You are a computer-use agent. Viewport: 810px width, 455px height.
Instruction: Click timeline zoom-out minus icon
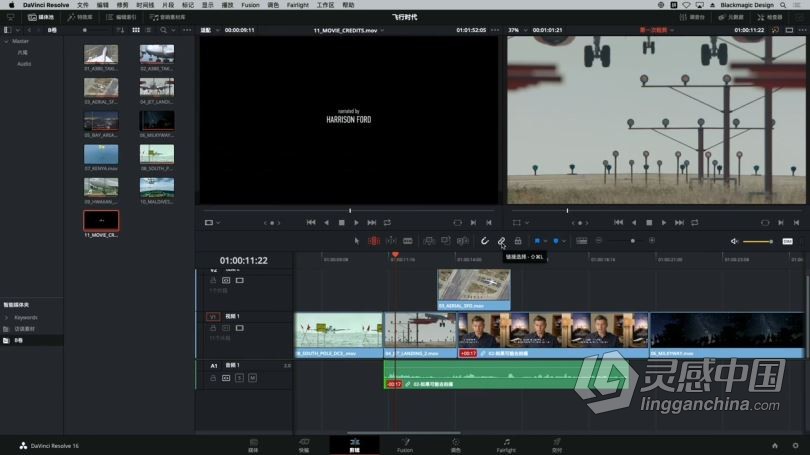(x=599, y=241)
